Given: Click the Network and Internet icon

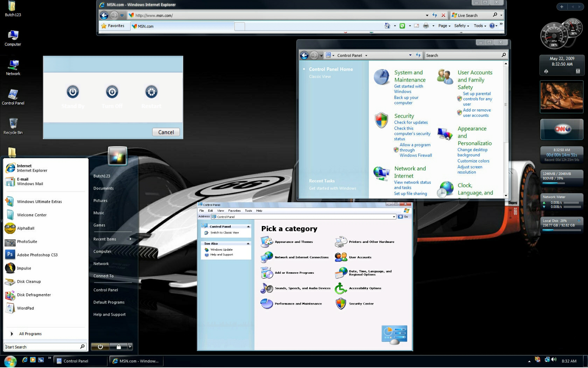Looking at the screenshot, I should (381, 173).
